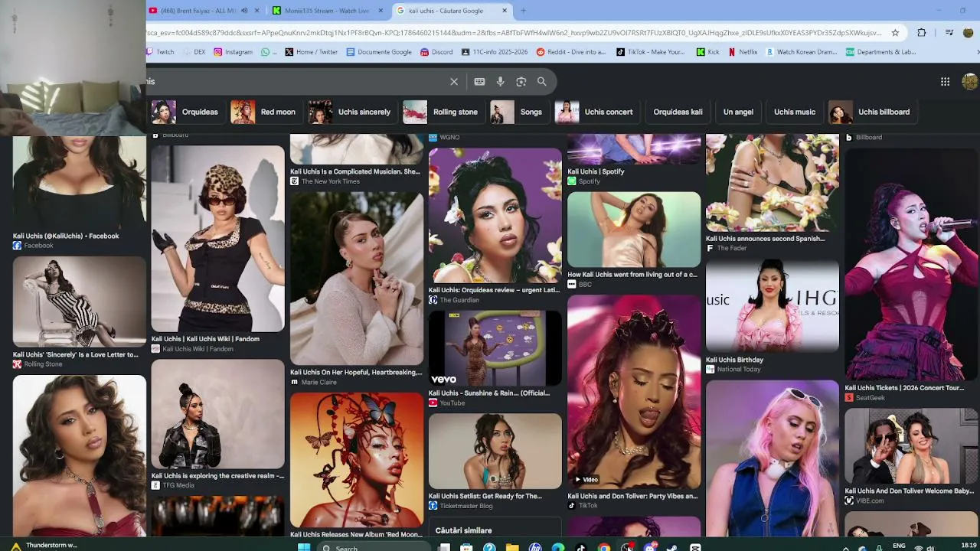Mute the Brent Faiyaz tab audio
The width and height of the screenshot is (980, 551).
click(244, 11)
